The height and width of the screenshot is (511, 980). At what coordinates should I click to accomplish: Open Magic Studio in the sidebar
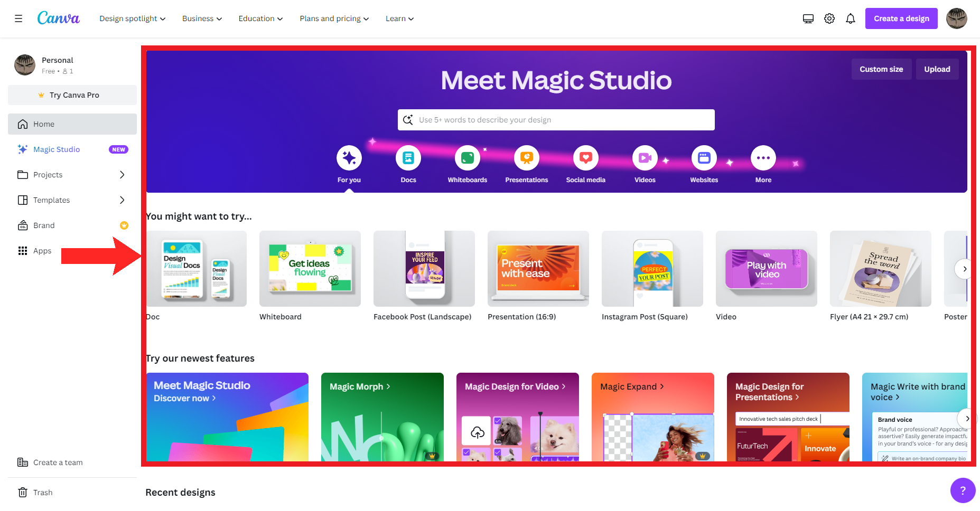[x=72, y=149]
